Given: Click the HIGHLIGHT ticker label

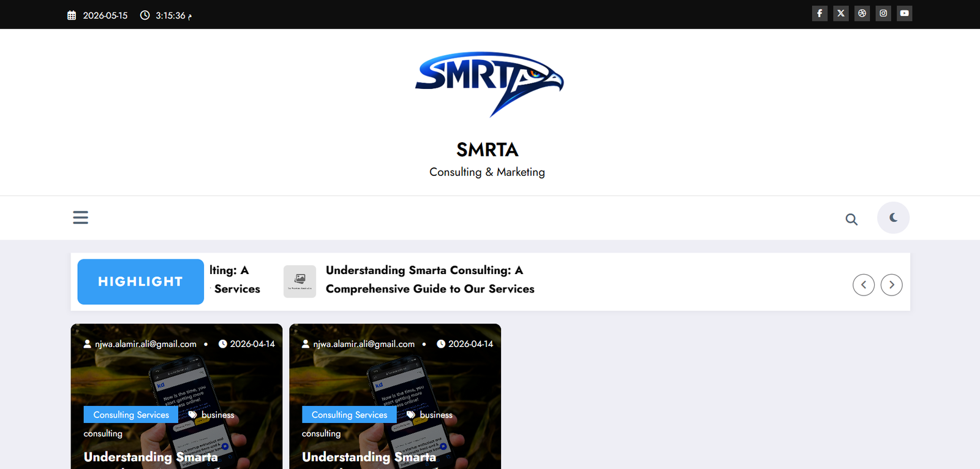Looking at the screenshot, I should tap(140, 282).
